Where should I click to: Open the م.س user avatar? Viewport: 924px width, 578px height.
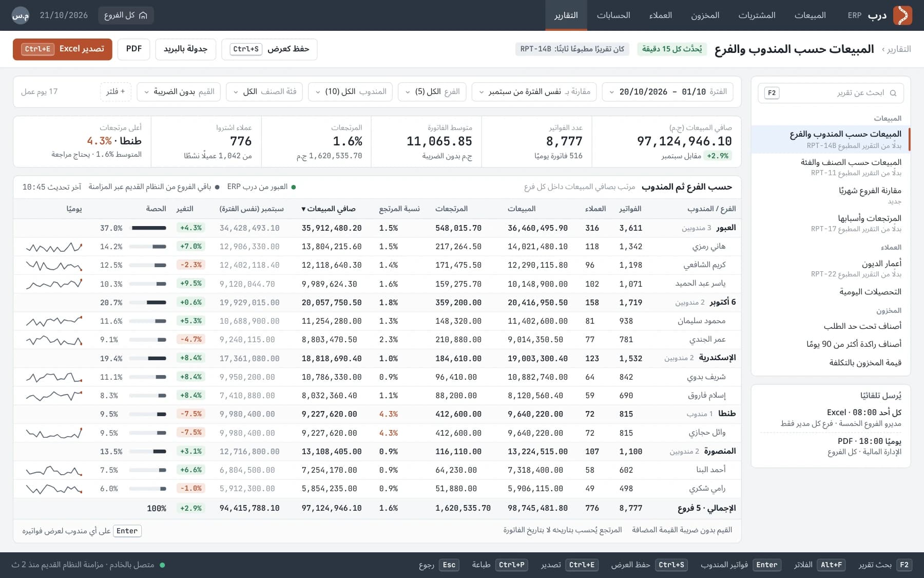click(x=21, y=15)
